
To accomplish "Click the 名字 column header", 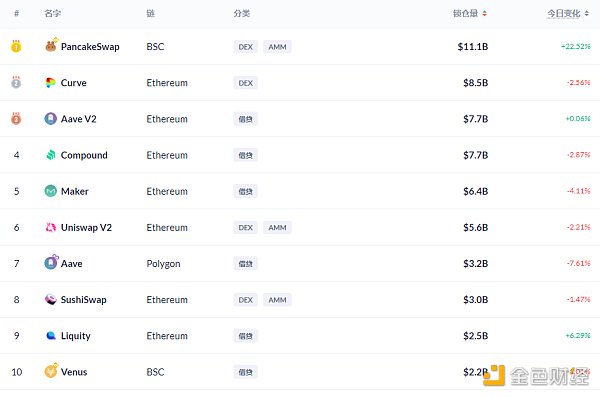I will (x=52, y=14).
